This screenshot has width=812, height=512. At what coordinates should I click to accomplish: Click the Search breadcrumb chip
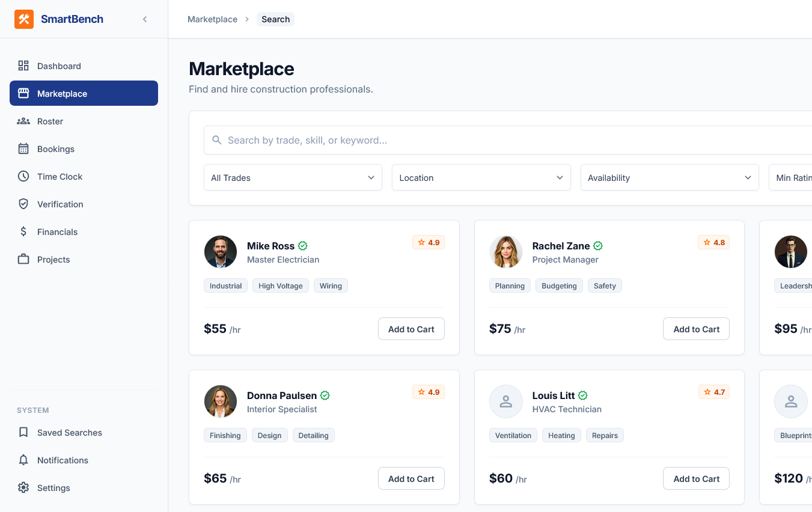(275, 19)
